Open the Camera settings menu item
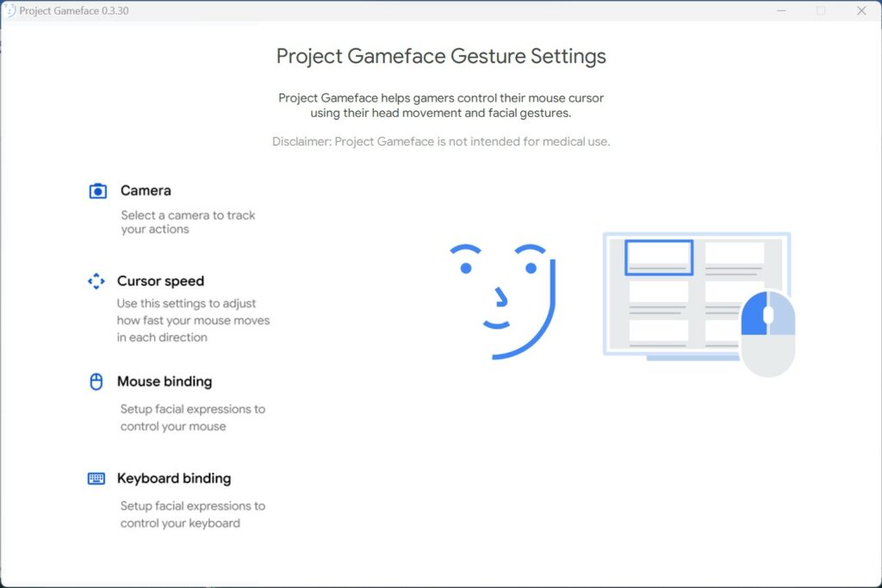The height and width of the screenshot is (588, 882). (x=146, y=190)
